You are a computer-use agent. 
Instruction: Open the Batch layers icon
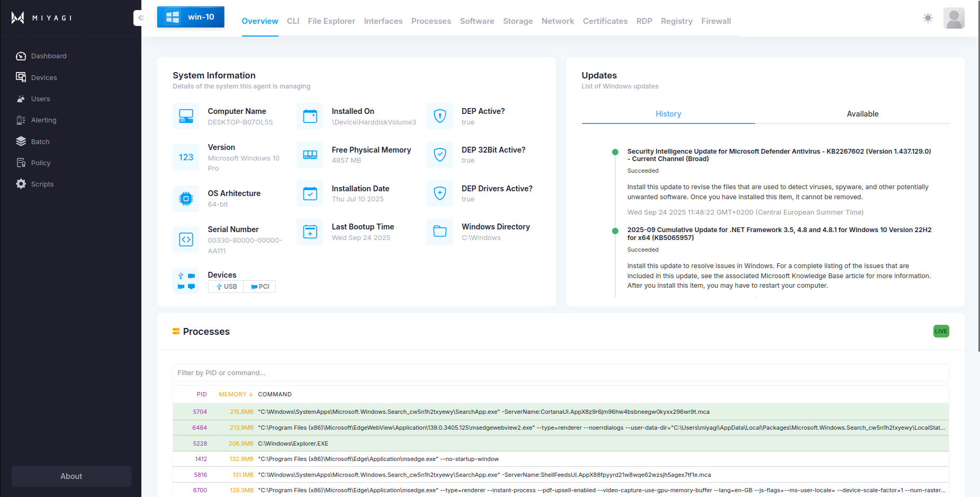(x=21, y=141)
